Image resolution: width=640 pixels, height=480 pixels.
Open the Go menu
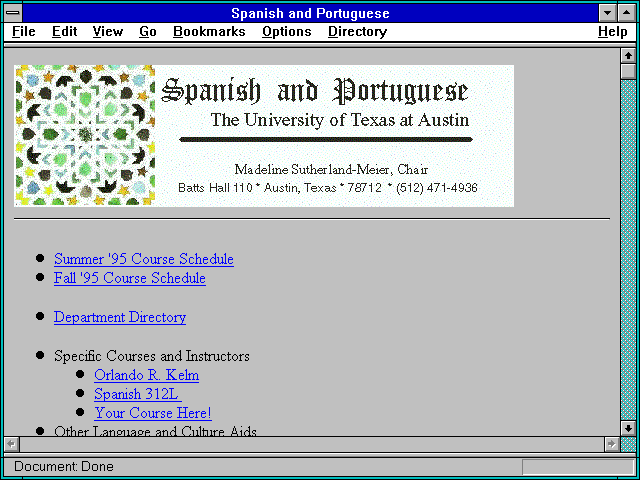tap(148, 32)
